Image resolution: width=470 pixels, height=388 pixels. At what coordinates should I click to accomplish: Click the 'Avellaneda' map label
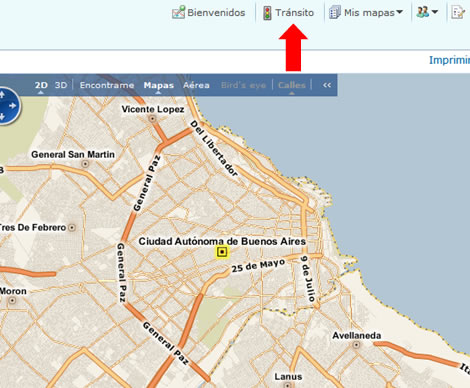click(356, 335)
